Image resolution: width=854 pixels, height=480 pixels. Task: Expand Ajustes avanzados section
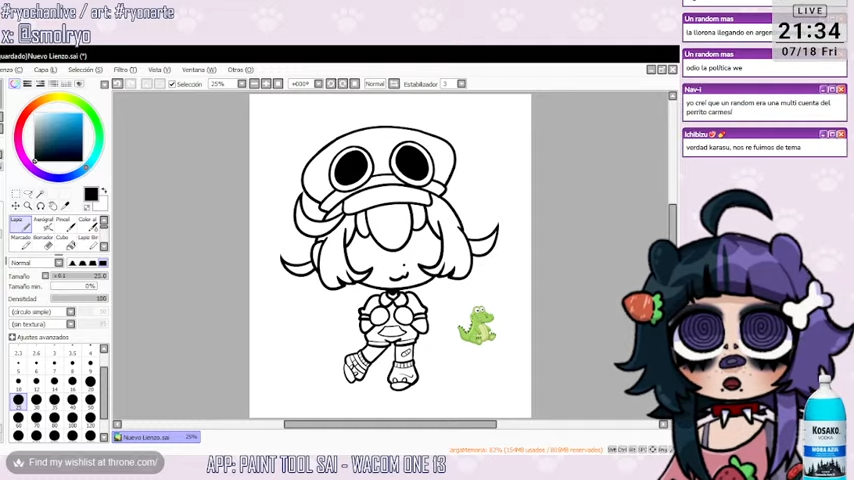[12, 337]
